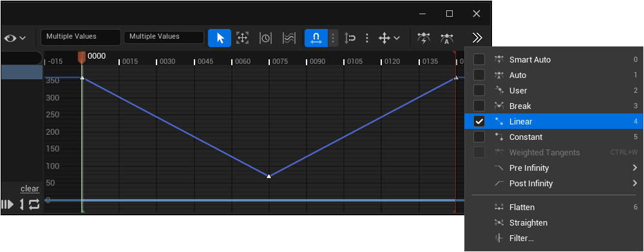
Task: Activate the wavy multi-curve tool icon
Action: click(289, 38)
